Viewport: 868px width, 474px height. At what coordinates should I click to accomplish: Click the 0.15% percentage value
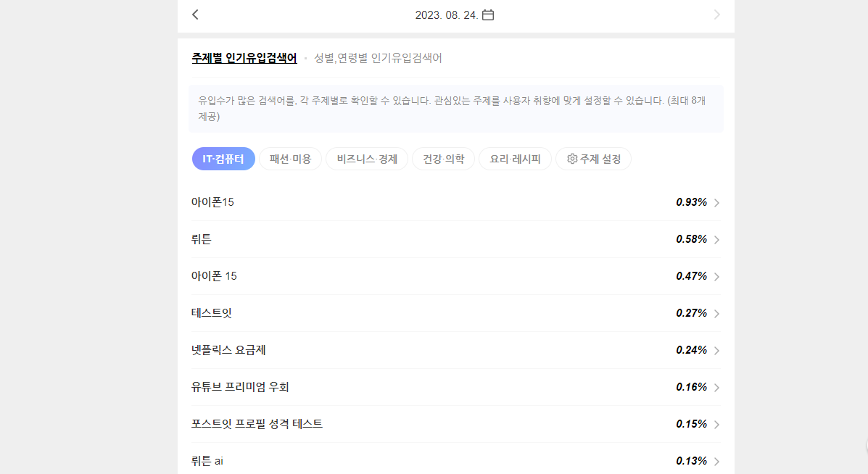691,424
